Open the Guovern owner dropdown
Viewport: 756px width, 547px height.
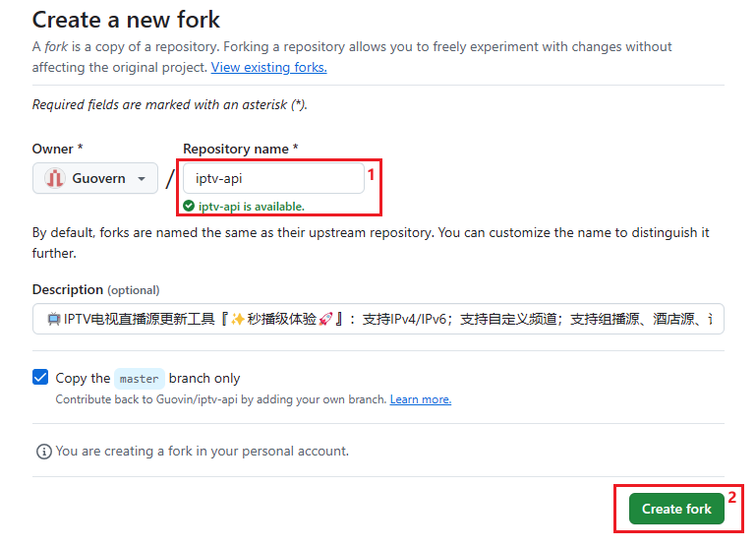click(95, 178)
